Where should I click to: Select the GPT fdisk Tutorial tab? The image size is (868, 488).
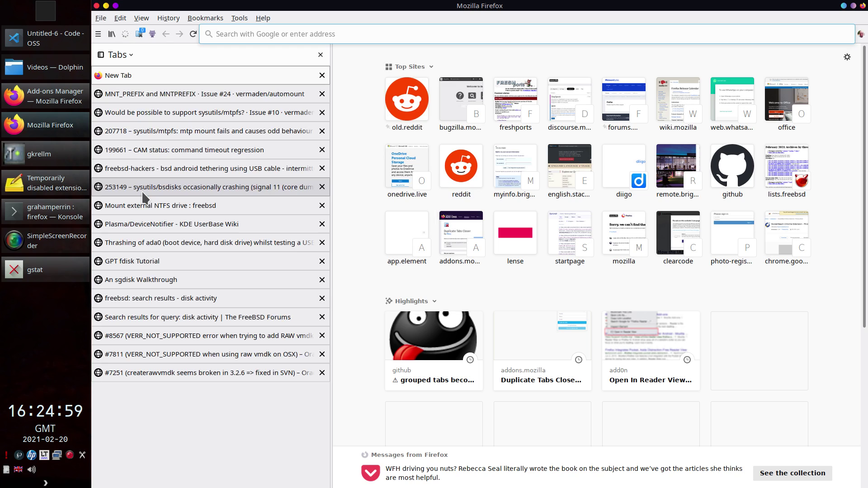211,261
